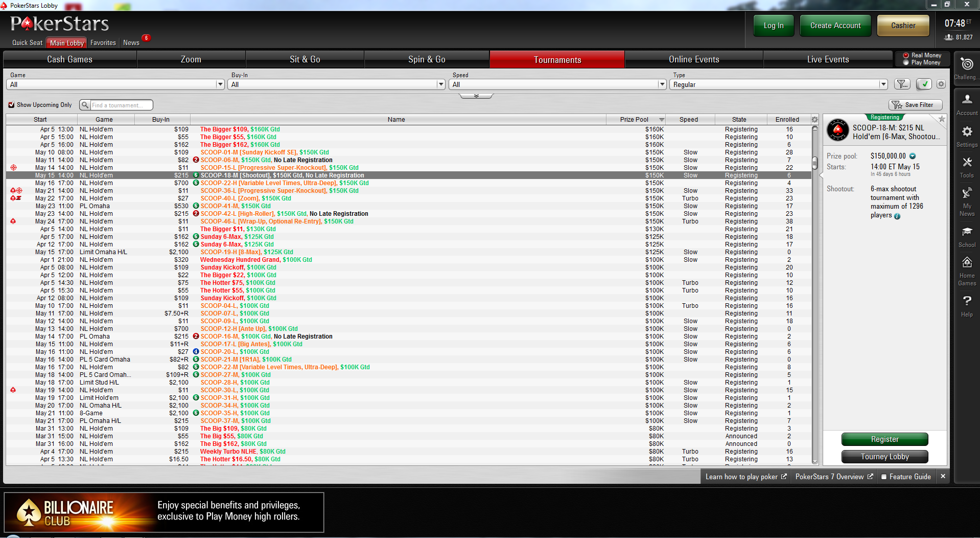980x538 pixels.
Task: Open the Spin & Go tab
Action: 427,59
